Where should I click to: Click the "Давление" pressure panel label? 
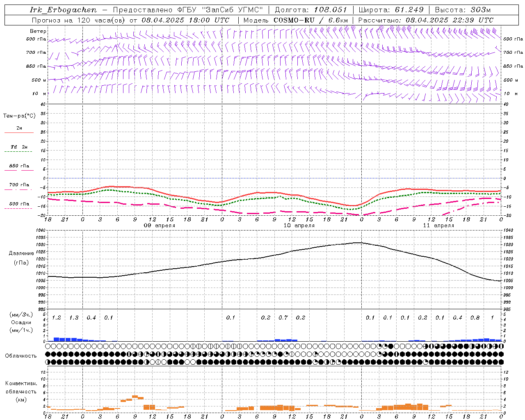21,253
